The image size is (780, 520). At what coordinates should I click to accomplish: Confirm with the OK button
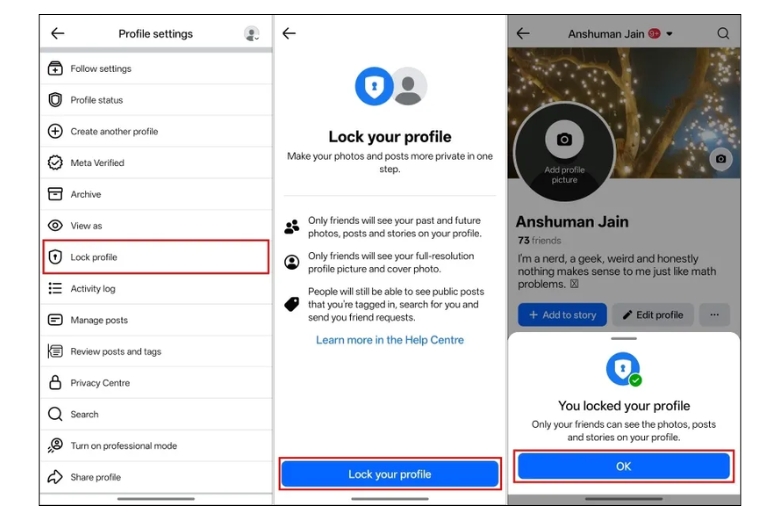[624, 466]
